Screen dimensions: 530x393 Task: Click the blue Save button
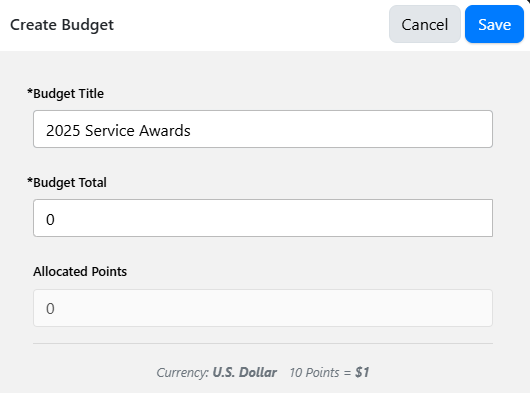[x=494, y=24]
